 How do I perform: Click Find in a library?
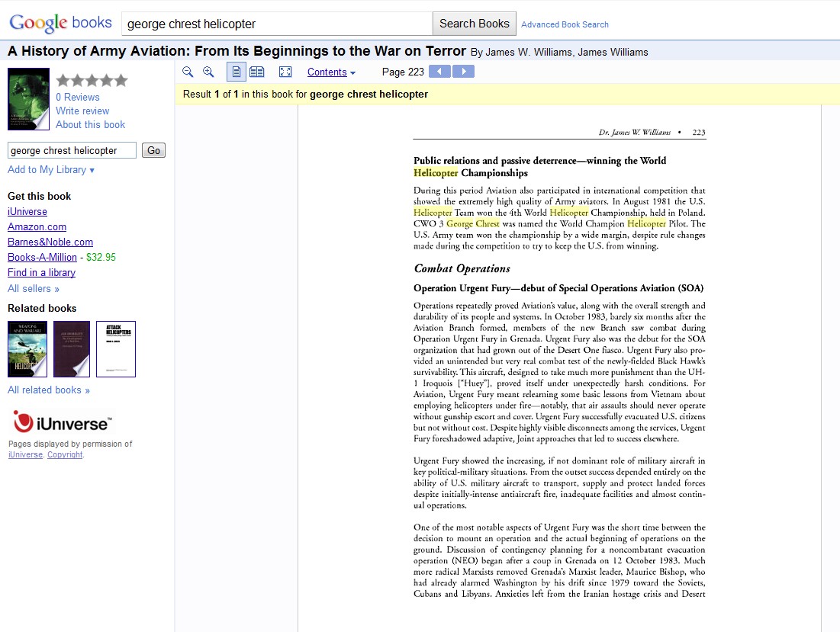point(41,272)
